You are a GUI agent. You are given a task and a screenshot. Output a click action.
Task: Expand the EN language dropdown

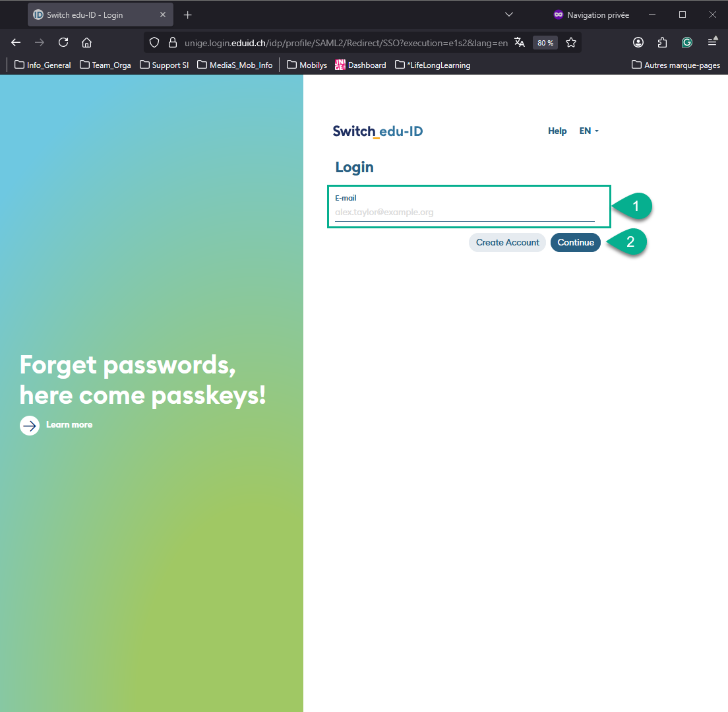coord(589,131)
